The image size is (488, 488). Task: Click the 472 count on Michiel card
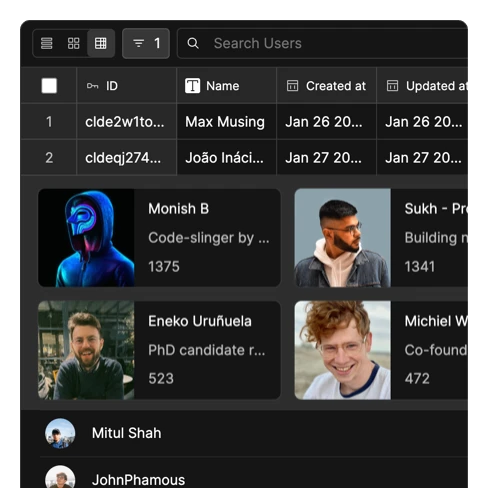(x=417, y=379)
